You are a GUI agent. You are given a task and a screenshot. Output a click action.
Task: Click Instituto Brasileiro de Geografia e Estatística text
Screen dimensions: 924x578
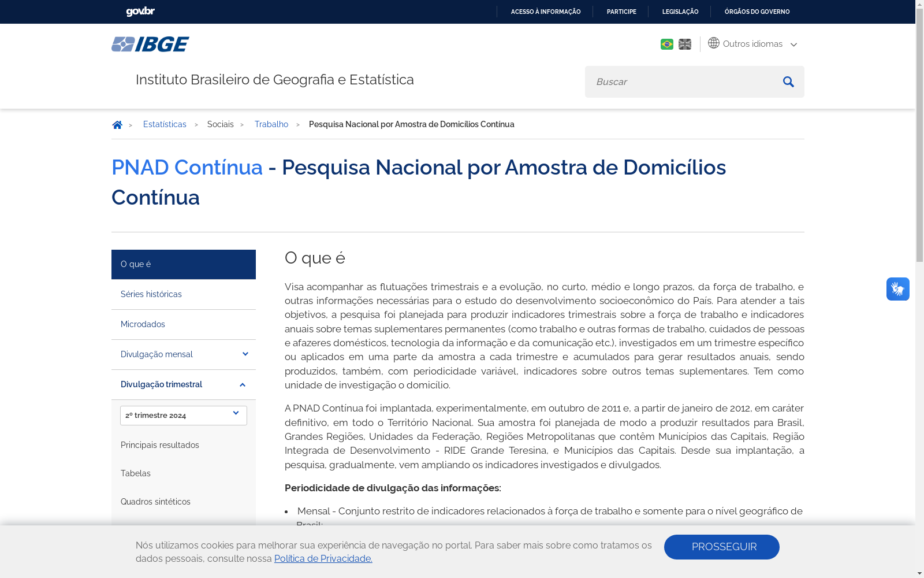click(x=275, y=80)
